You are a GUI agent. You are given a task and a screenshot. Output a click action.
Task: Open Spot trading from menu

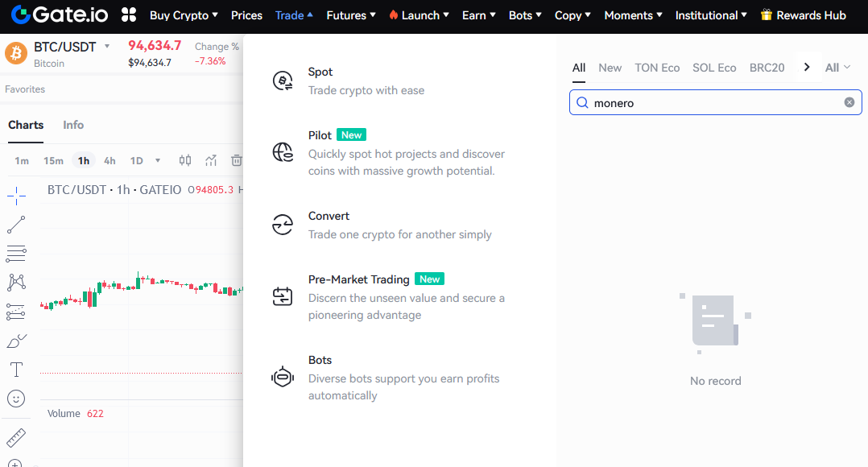320,72
